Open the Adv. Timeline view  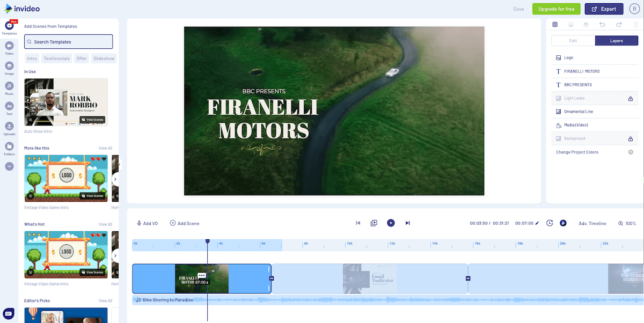[592, 223]
